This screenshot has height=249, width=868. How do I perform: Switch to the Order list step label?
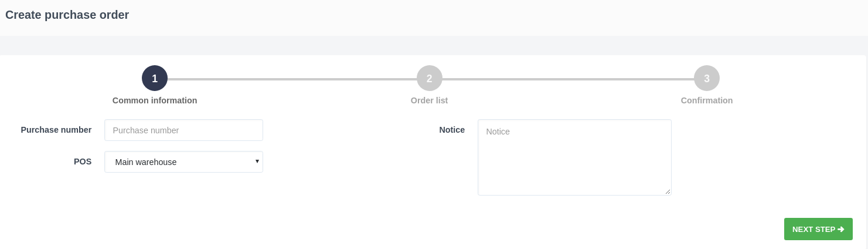coord(430,100)
